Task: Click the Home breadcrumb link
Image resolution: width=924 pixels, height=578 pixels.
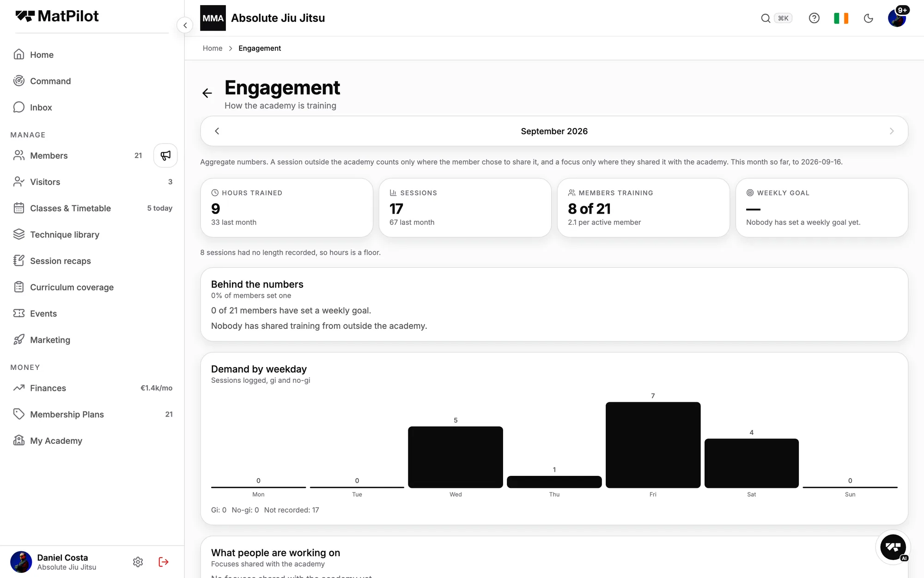Action: pyautogui.click(x=213, y=48)
